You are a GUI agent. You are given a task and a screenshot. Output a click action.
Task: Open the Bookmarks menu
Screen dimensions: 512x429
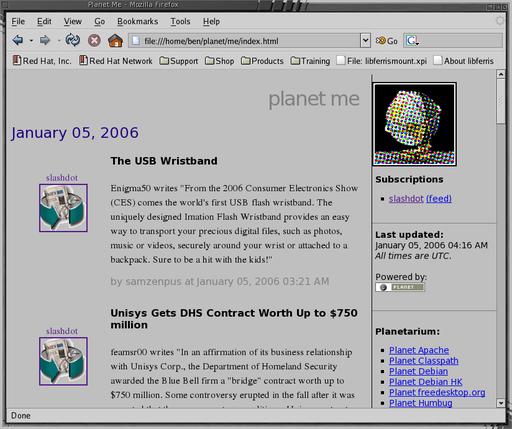point(138,21)
